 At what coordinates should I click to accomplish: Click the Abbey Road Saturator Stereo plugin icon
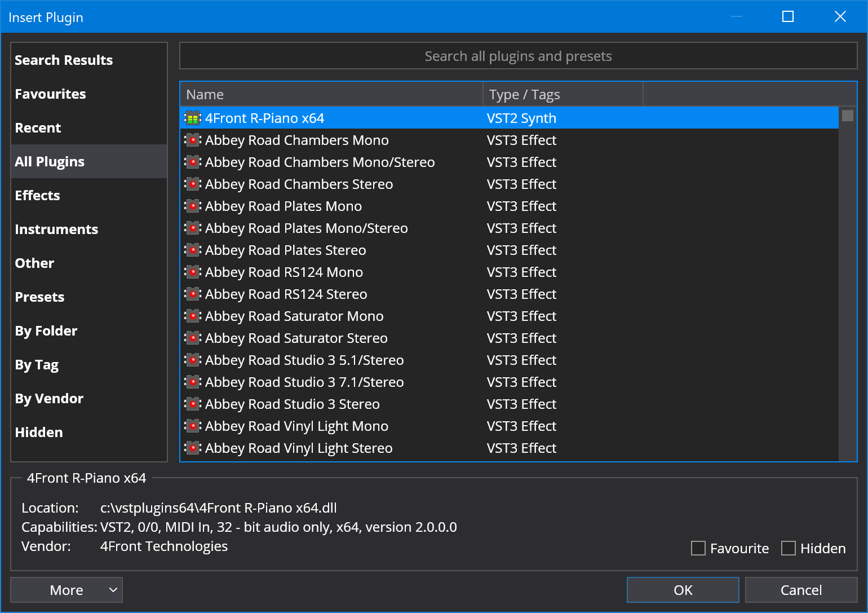click(193, 338)
